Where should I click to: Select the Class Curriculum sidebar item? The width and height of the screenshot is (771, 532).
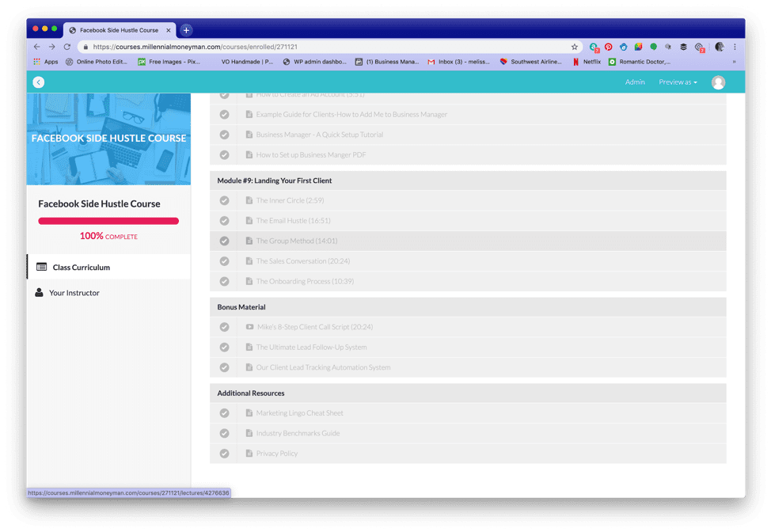click(x=81, y=268)
